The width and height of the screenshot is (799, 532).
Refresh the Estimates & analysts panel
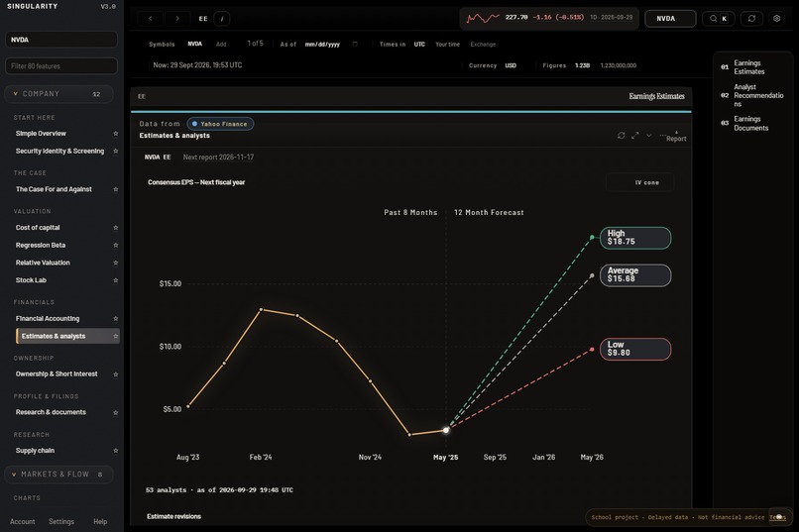622,136
